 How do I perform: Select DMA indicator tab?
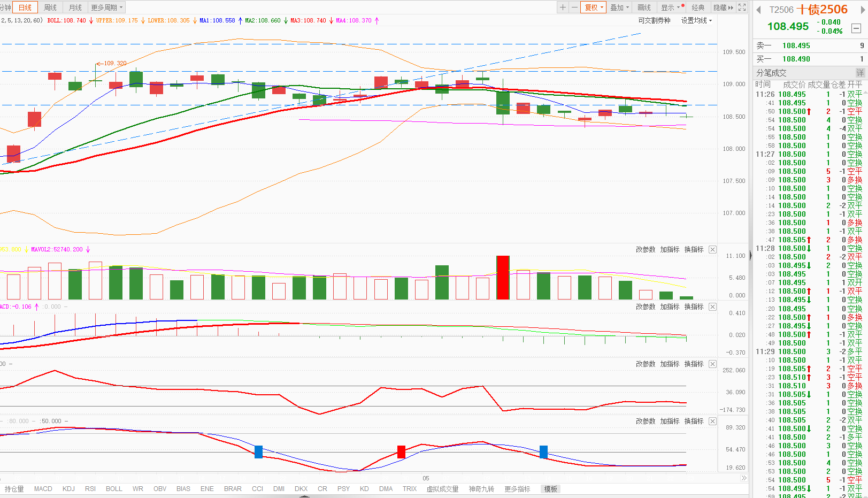[386, 489]
